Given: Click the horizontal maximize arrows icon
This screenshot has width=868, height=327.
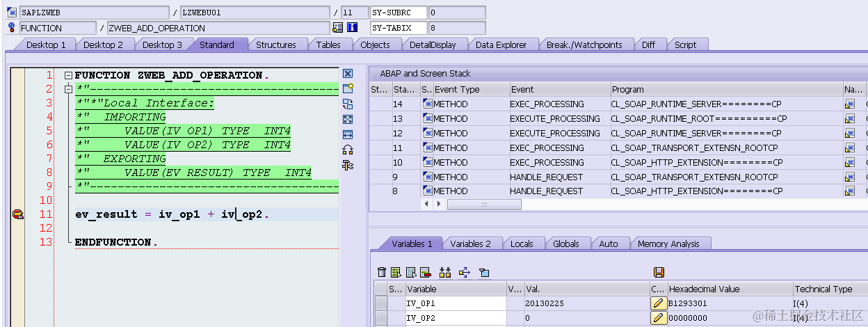Looking at the screenshot, I should pyautogui.click(x=348, y=134).
